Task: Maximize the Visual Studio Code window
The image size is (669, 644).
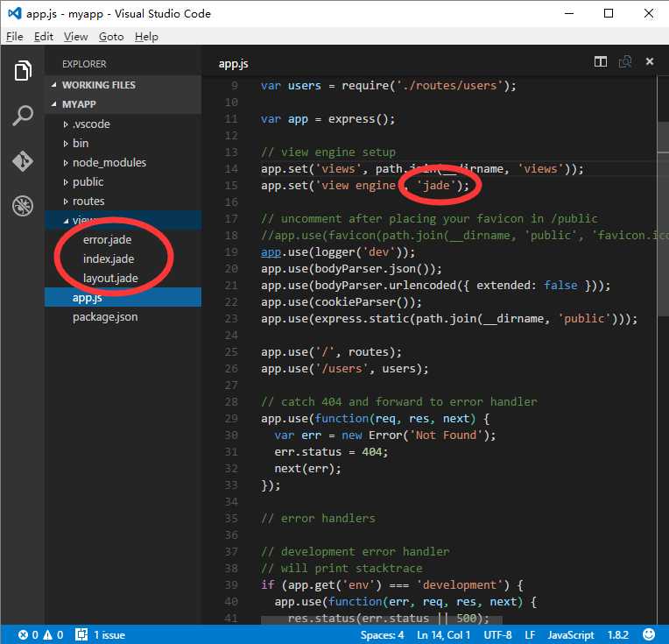Action: pos(609,13)
